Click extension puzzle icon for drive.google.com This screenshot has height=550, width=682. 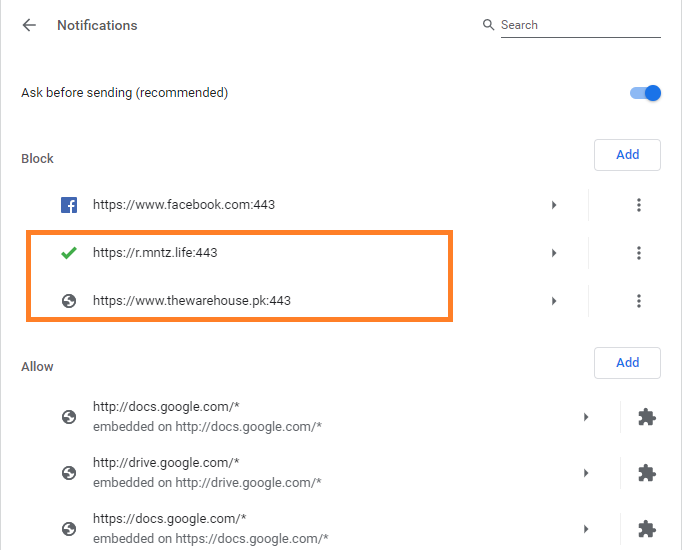(647, 473)
